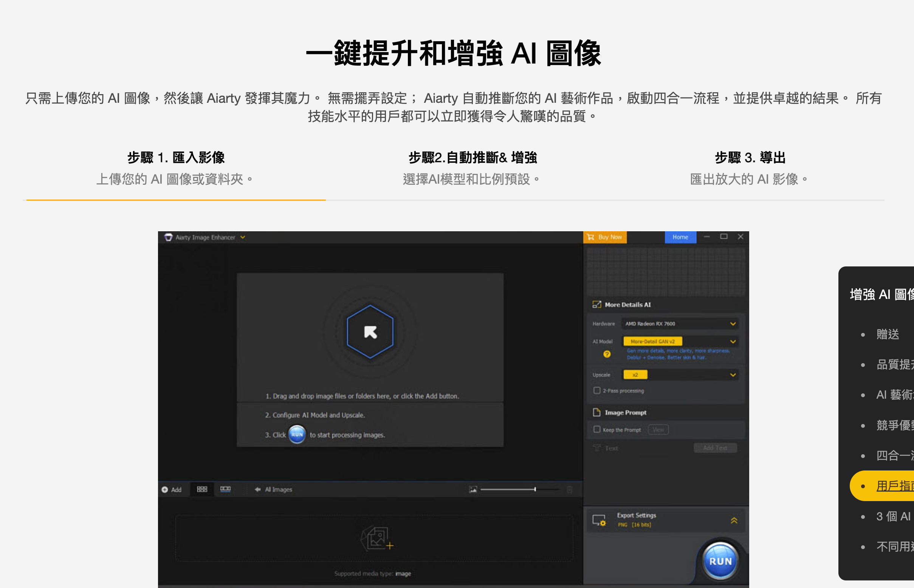The image size is (914, 588).
Task: Click the Export Settings monitor gear icon
Action: click(x=598, y=520)
